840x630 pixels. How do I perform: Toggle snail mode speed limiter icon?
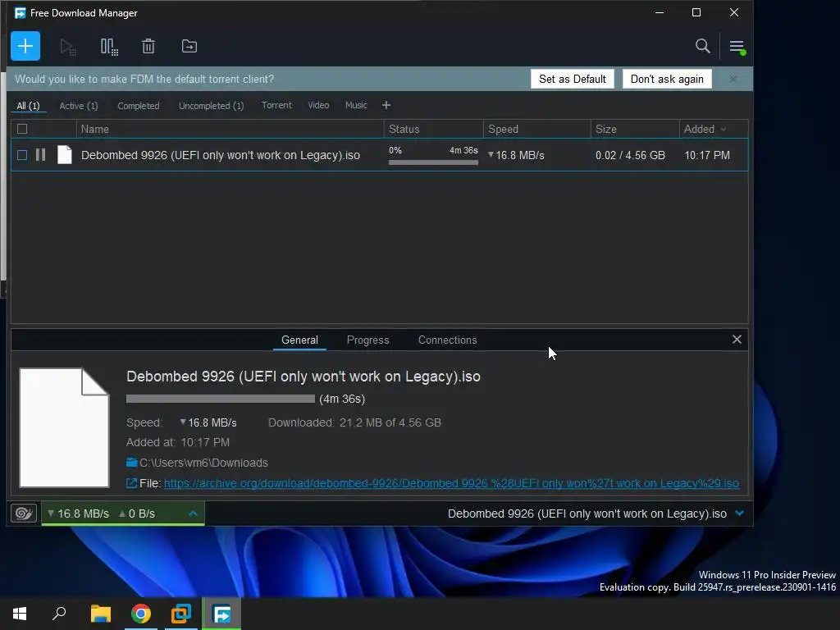pyautogui.click(x=24, y=514)
